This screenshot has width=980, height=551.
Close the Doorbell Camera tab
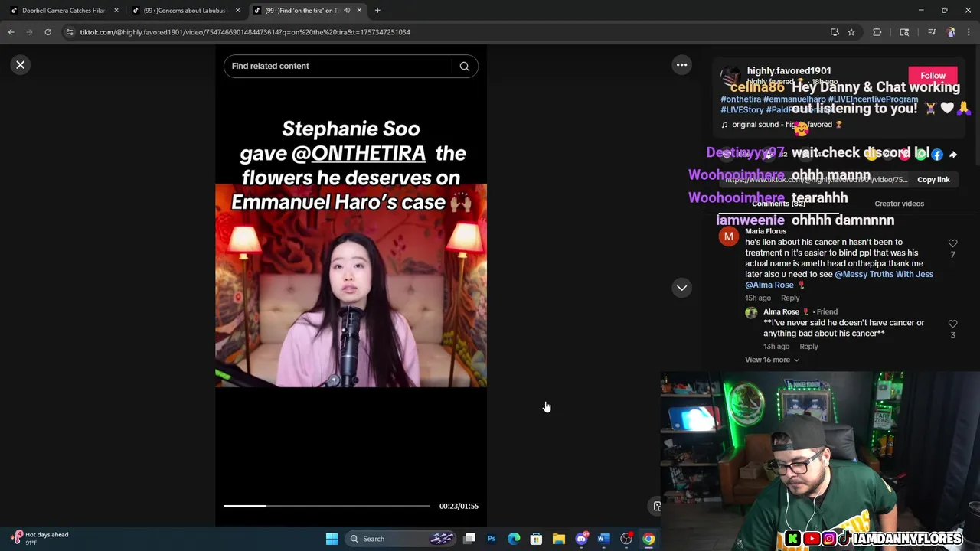pyautogui.click(x=116, y=11)
